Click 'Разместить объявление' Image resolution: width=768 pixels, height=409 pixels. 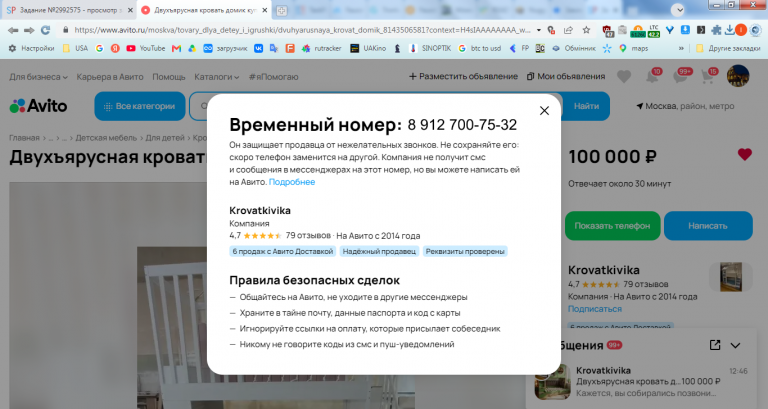pyautogui.click(x=463, y=76)
